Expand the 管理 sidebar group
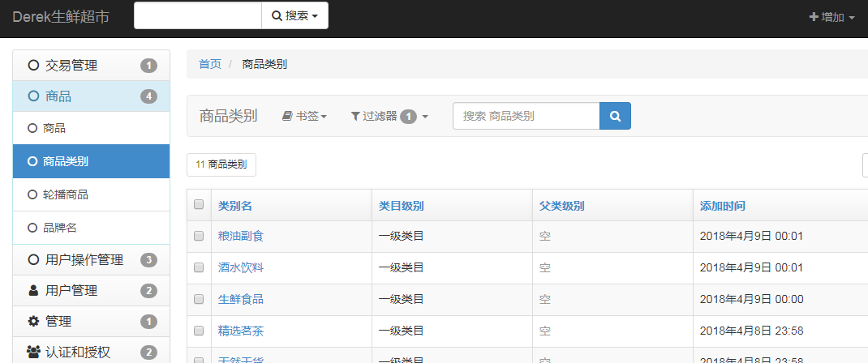This screenshot has height=363, width=868. pyautogui.click(x=92, y=322)
